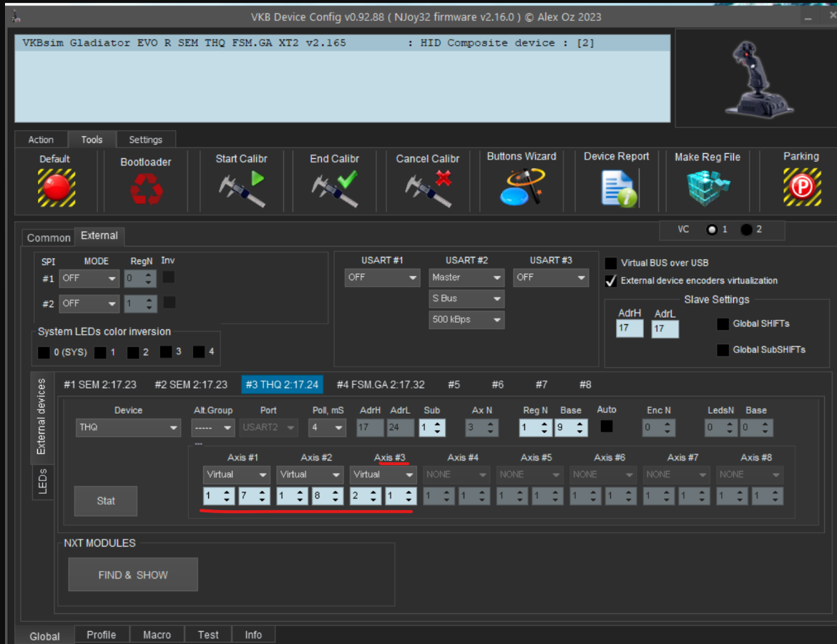
Task: Click the Parking P icon
Action: 802,187
